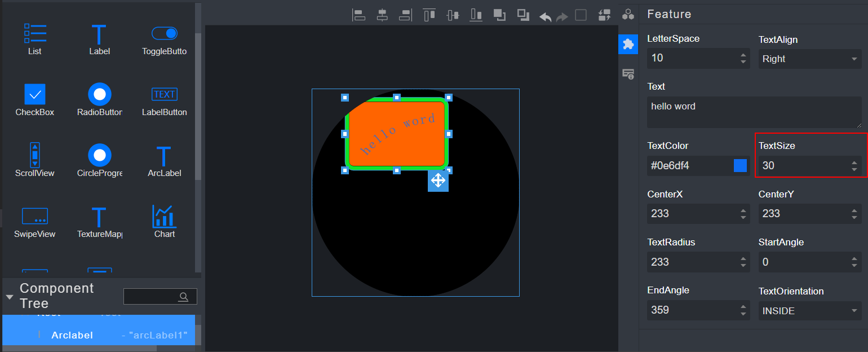This screenshot has width=868, height=352.
Task: Bring component to front layer
Action: (x=499, y=15)
